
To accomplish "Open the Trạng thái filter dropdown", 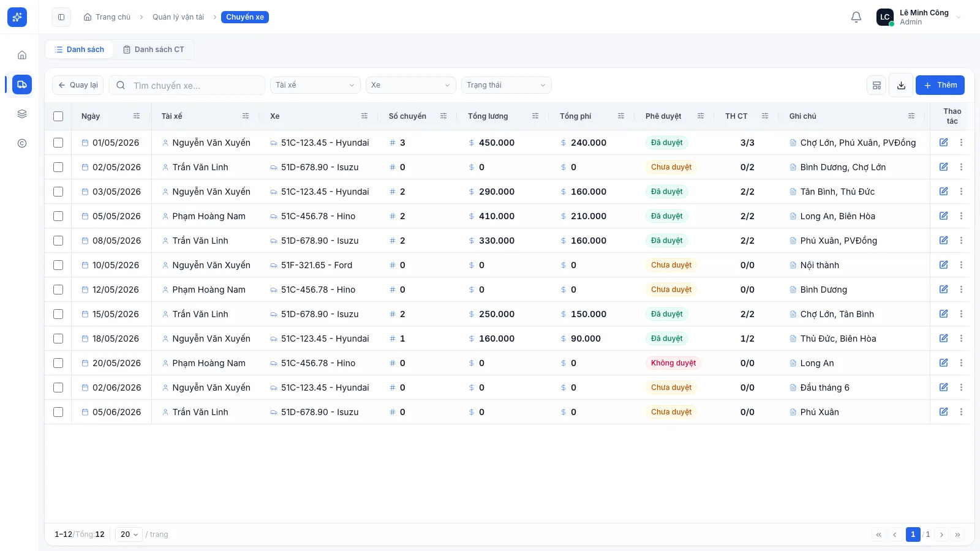I will (507, 85).
